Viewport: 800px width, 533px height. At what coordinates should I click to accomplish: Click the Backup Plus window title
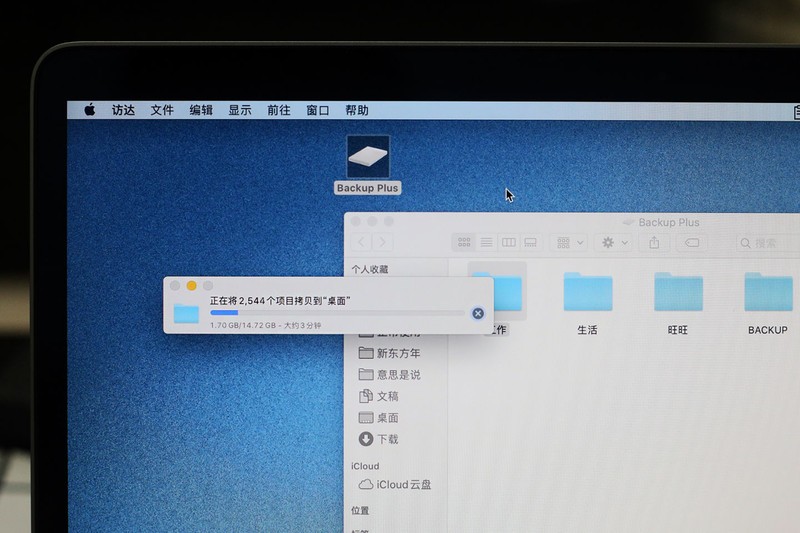[669, 222]
